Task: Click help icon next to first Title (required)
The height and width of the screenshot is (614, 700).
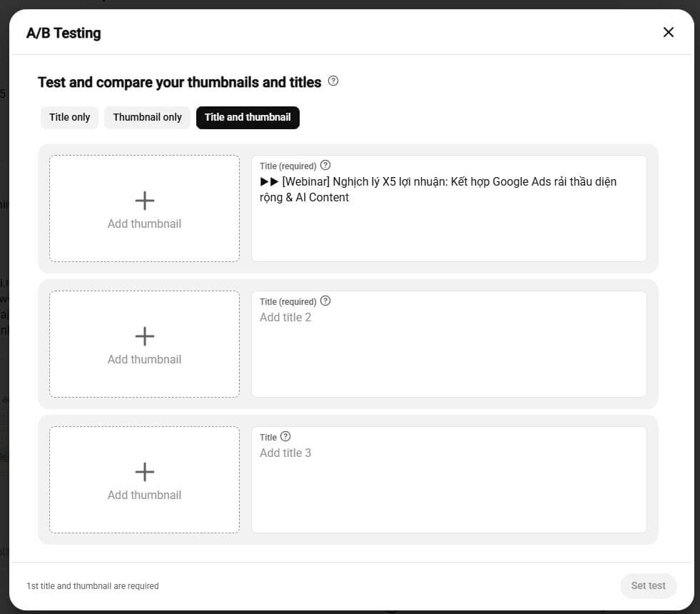Action: click(x=325, y=165)
